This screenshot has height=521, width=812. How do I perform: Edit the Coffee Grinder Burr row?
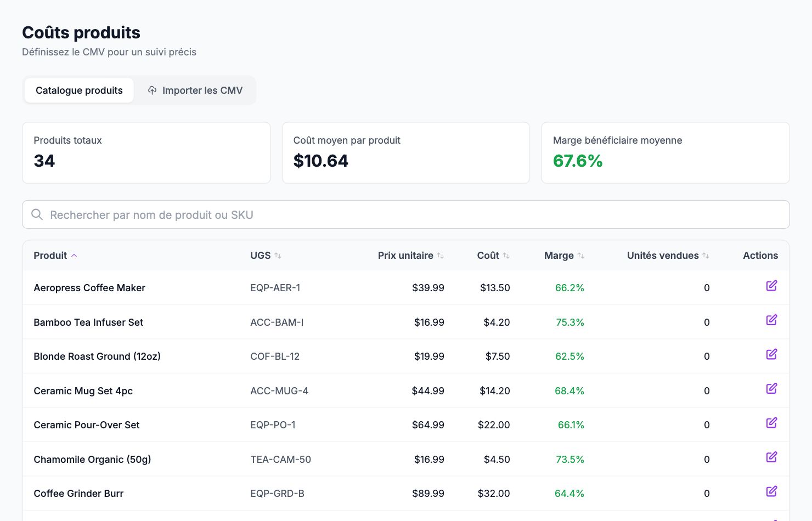(x=771, y=491)
